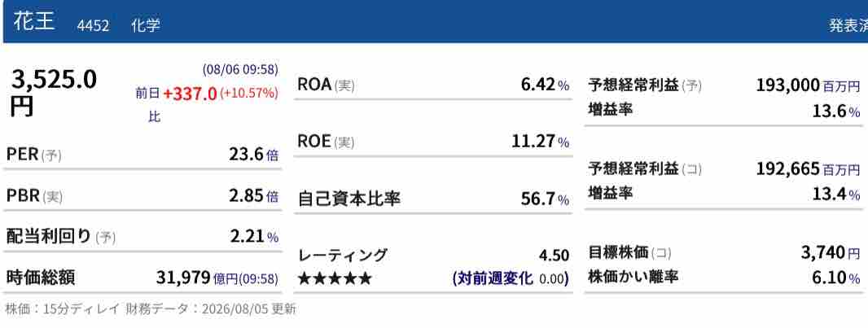The height and width of the screenshot is (328, 868).
Task: Click the current price 3,525.0 円
Action: pyautogui.click(x=54, y=92)
